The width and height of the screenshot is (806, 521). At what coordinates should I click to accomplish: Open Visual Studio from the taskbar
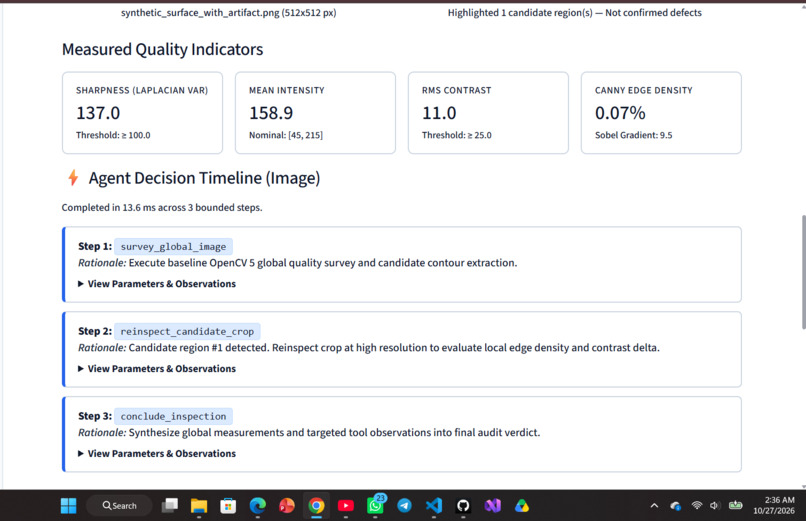click(x=492, y=506)
